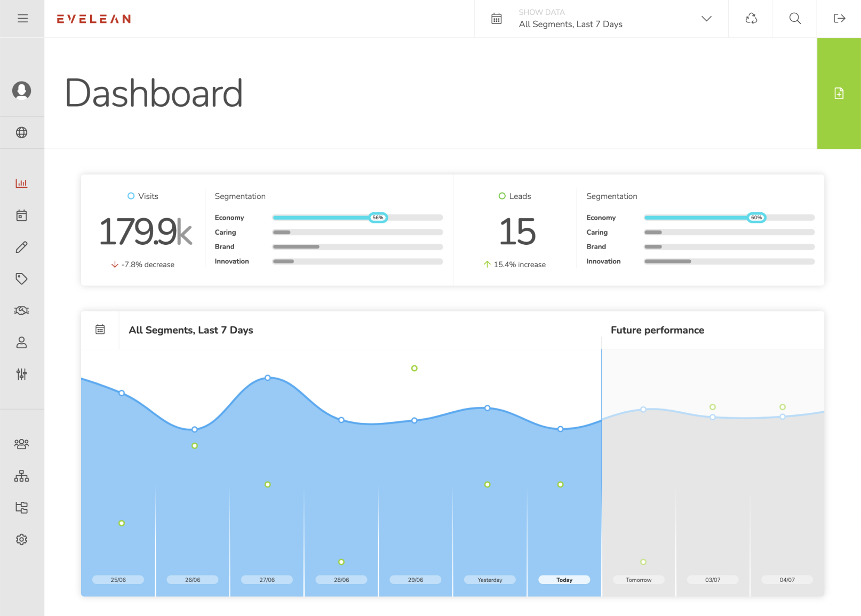Select the Yesterday date pill
Viewport: 861px width, 616px height.
[x=490, y=580]
